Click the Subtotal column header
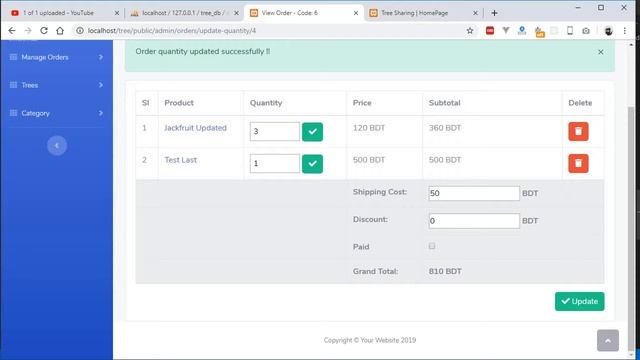 [444, 103]
